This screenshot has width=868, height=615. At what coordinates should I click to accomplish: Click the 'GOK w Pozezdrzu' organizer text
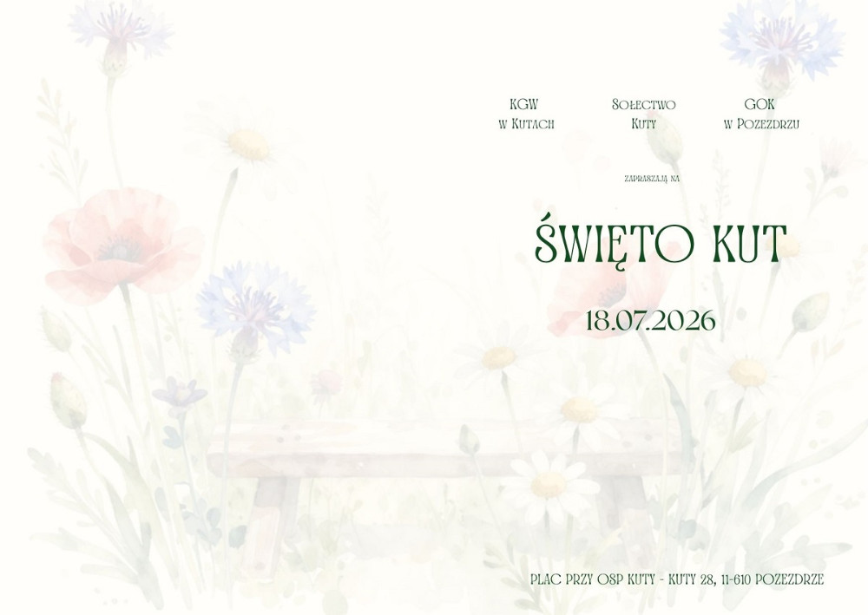tap(761, 114)
